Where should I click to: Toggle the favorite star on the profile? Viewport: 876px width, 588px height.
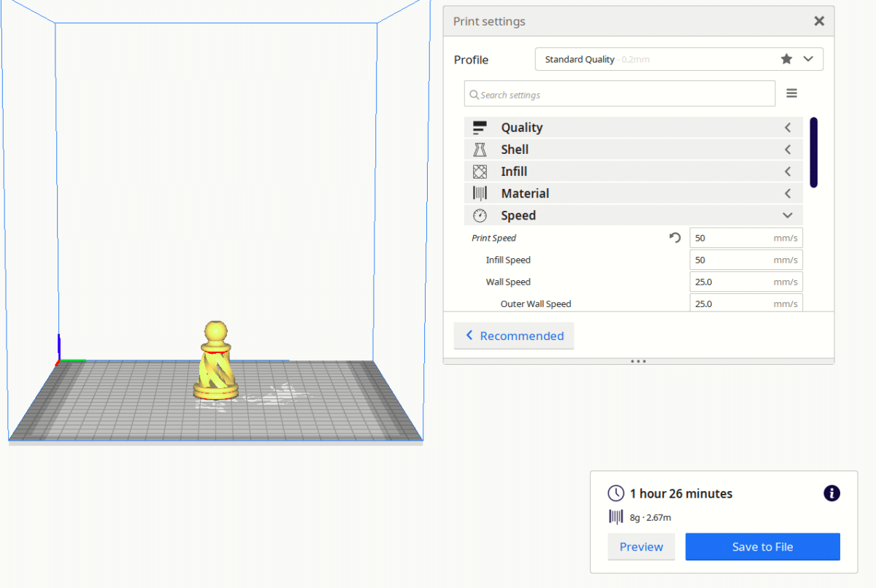pyautogui.click(x=785, y=58)
